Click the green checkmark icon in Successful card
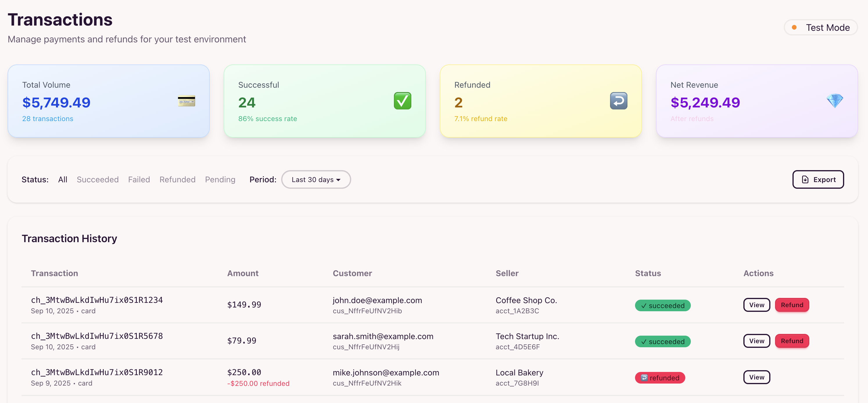The height and width of the screenshot is (403, 868). pos(402,101)
